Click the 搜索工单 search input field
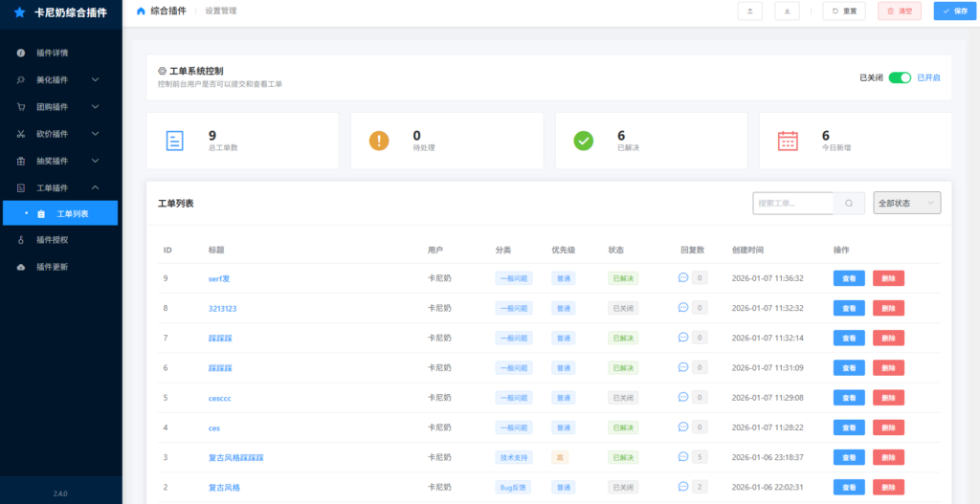Viewport: 980px width, 504px height. (793, 203)
